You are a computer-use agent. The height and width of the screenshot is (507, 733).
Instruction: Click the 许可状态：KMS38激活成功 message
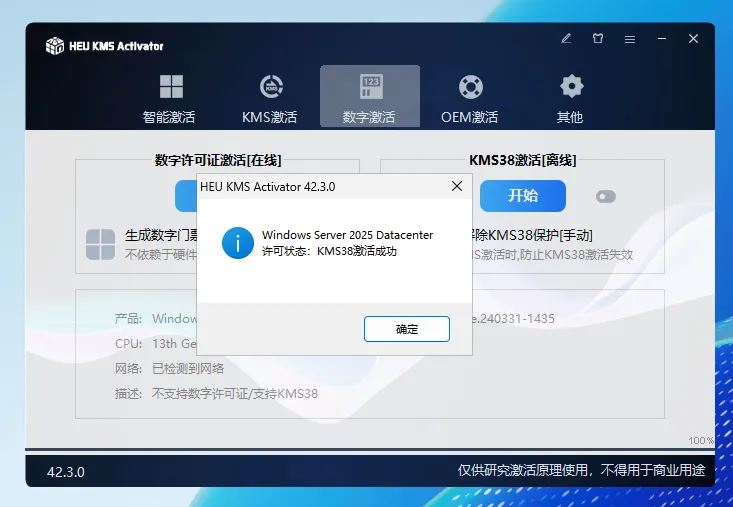(329, 251)
